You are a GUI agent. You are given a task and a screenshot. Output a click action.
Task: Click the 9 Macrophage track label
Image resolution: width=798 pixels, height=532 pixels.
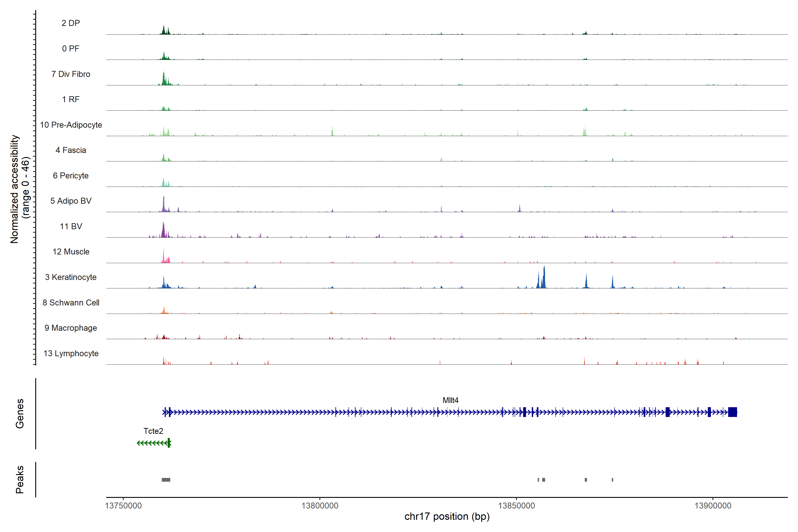[x=70, y=328]
